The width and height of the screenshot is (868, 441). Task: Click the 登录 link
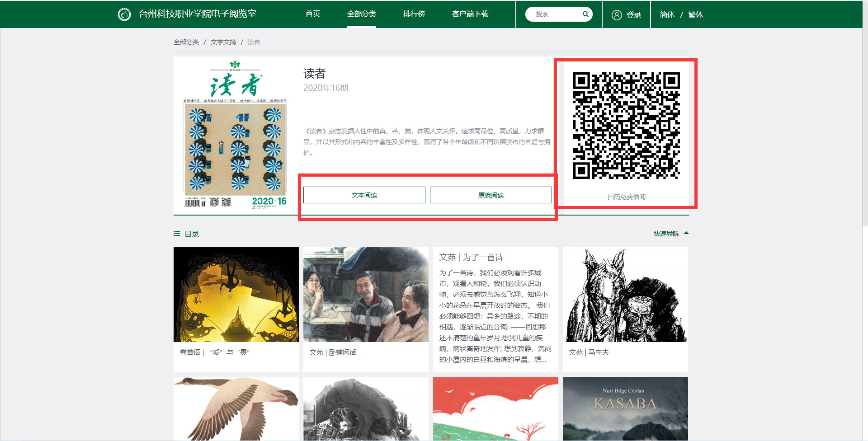634,15
